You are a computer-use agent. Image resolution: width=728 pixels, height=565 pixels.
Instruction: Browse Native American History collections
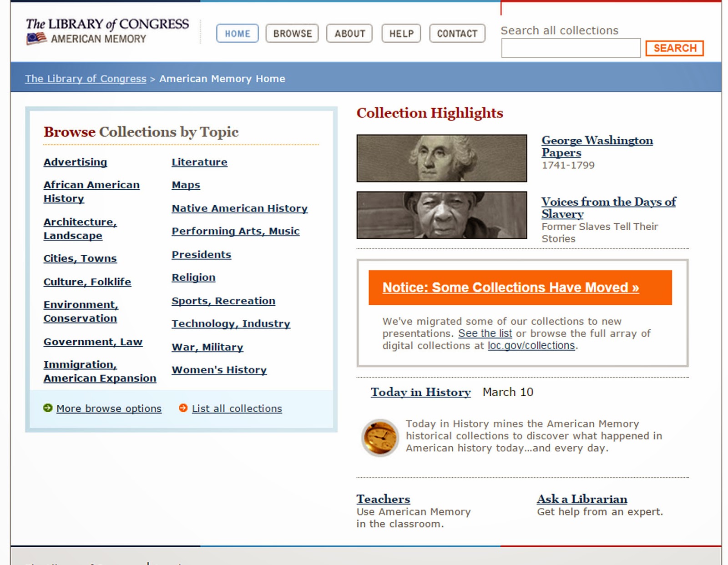pyautogui.click(x=240, y=208)
